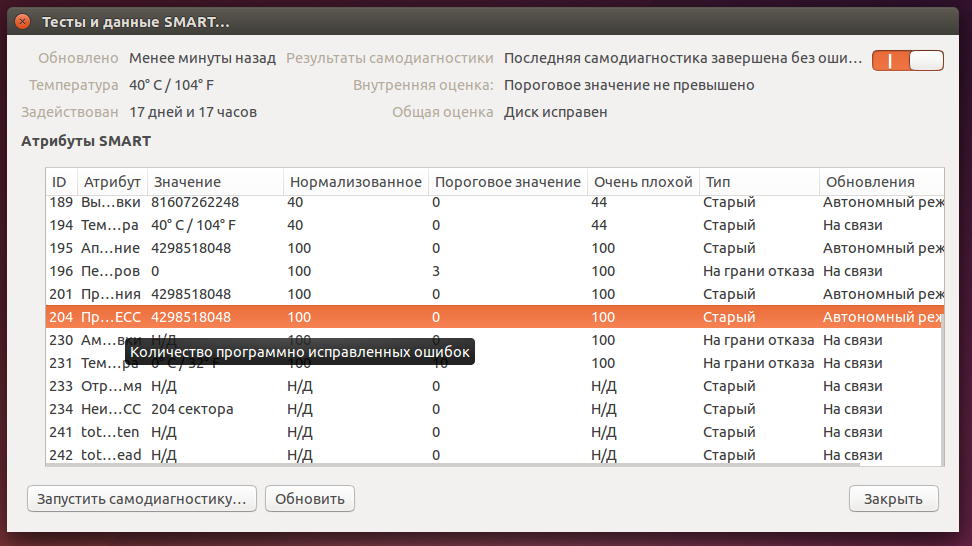Image resolution: width=972 pixels, height=546 pixels.
Task: Click the horizontal scrollbar under the table
Action: pos(450,462)
